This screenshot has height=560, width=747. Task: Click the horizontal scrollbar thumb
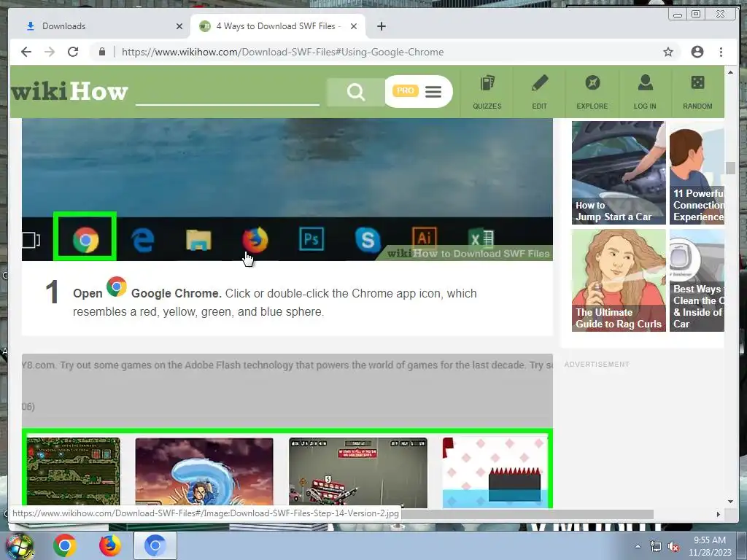527,514
